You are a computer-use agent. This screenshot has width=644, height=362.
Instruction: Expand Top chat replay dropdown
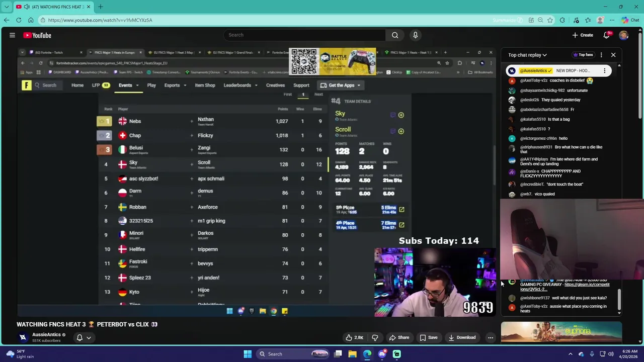(527, 55)
